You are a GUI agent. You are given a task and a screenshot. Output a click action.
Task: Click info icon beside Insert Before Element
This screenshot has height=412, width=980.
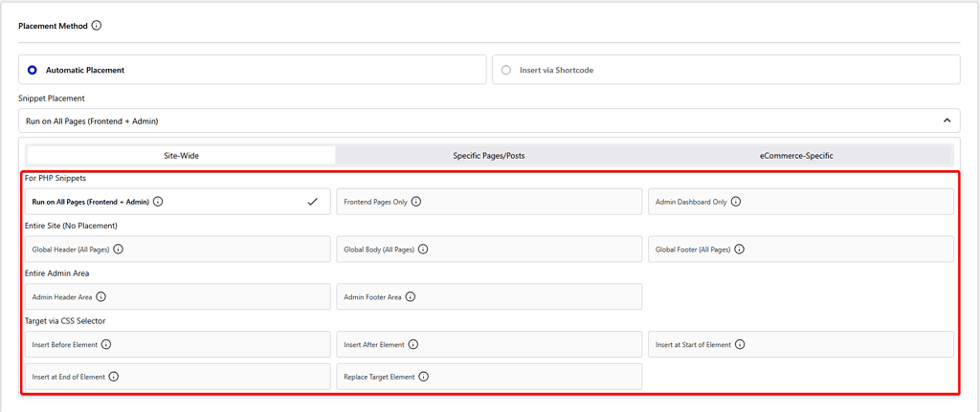pos(106,344)
